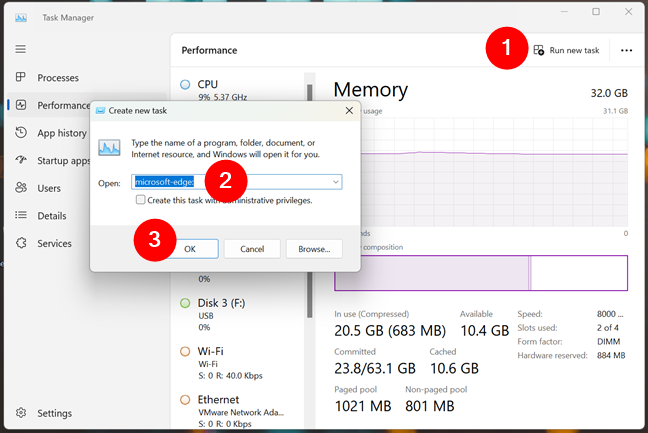The image size is (648, 433).
Task: Click the hamburger navigation menu icon
Action: (20, 49)
